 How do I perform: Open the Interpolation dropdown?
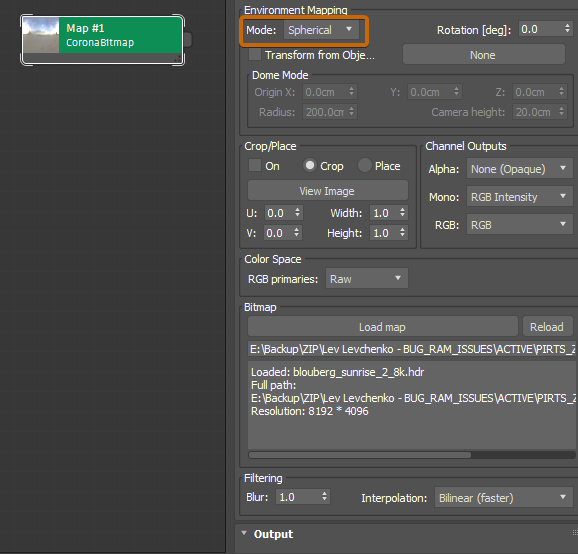tap(504, 498)
